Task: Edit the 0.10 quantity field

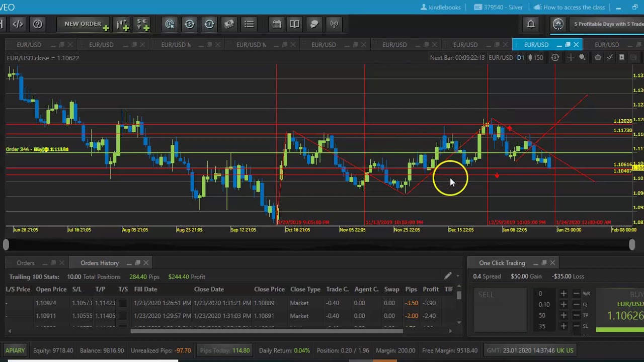Action: click(x=544, y=304)
